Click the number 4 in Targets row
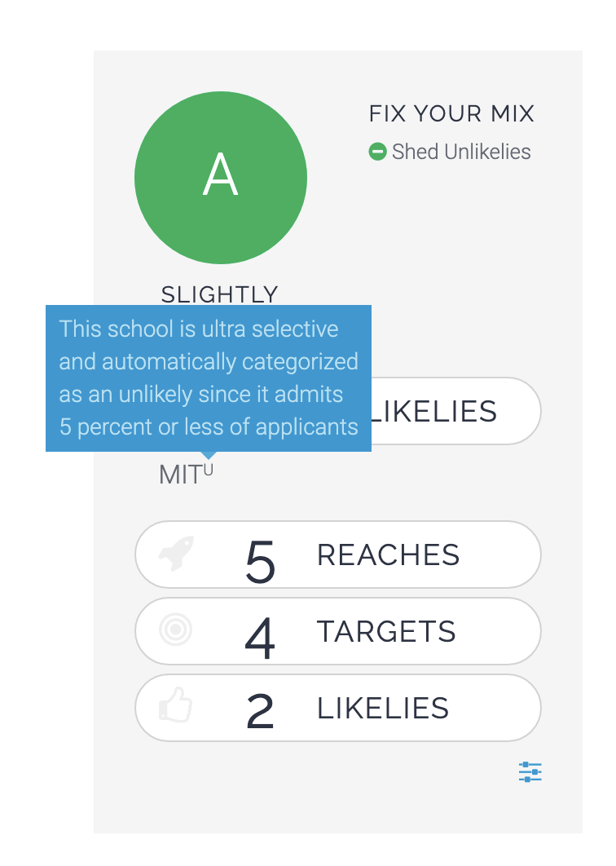Image resolution: width=616 pixels, height=866 pixels. coord(260,638)
